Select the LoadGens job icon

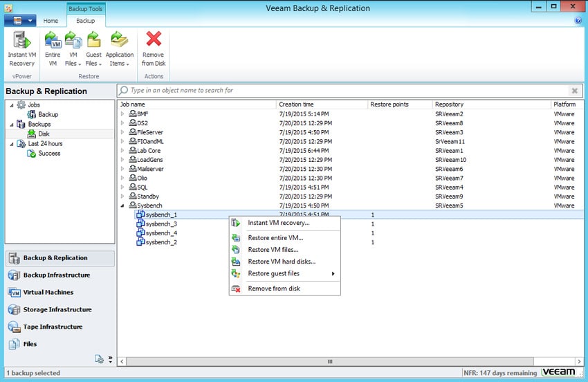[133, 159]
